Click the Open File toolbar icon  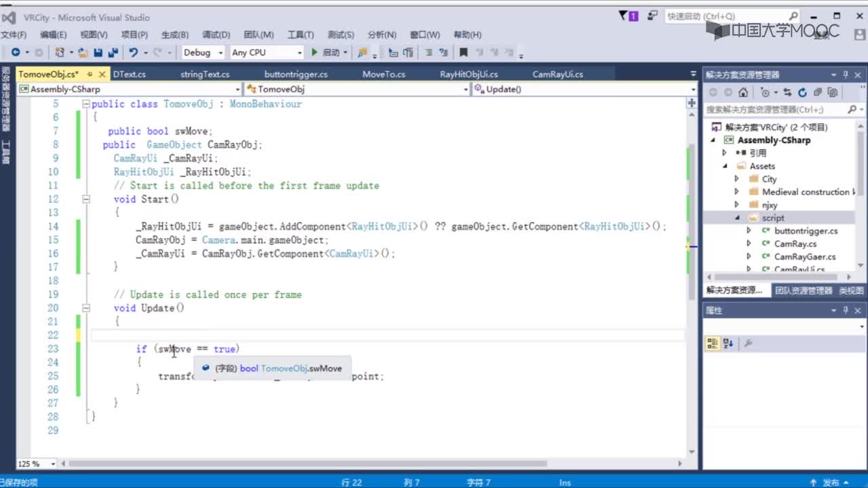(x=83, y=52)
